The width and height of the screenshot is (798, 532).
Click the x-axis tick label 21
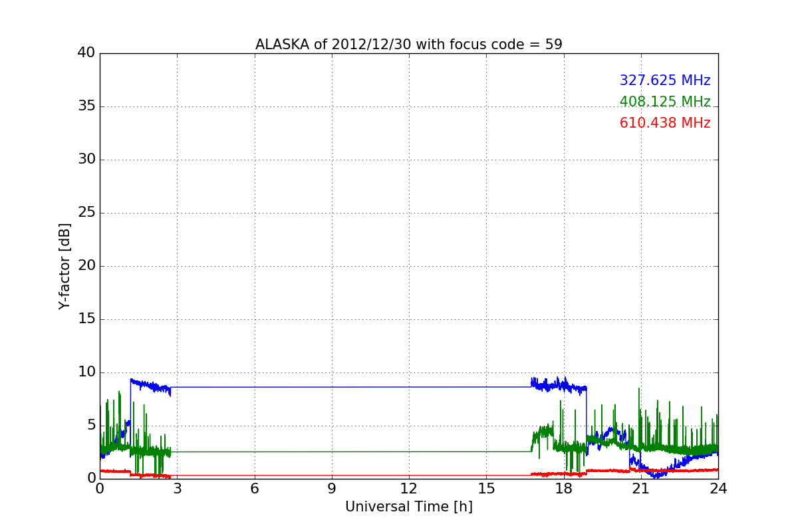pos(641,489)
